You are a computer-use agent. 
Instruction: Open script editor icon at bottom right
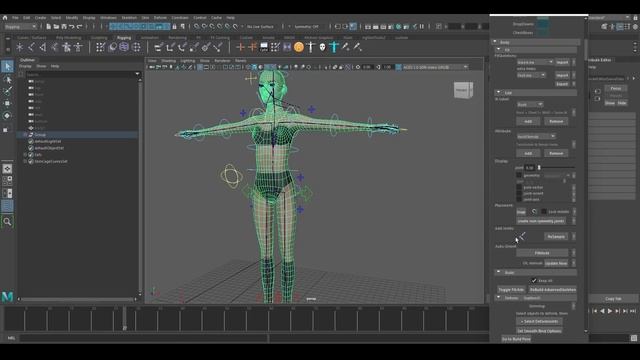(x=633, y=338)
